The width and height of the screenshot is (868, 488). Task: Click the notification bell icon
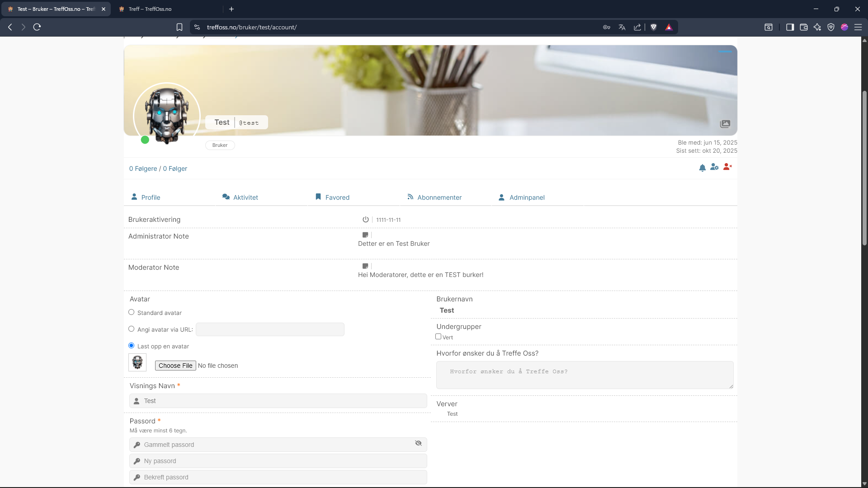coord(702,168)
